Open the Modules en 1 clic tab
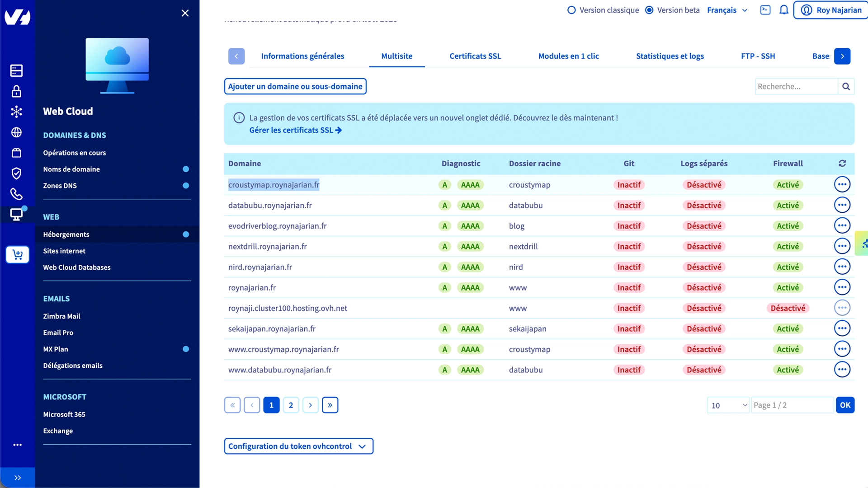Image resolution: width=868 pixels, height=488 pixels. click(x=568, y=56)
